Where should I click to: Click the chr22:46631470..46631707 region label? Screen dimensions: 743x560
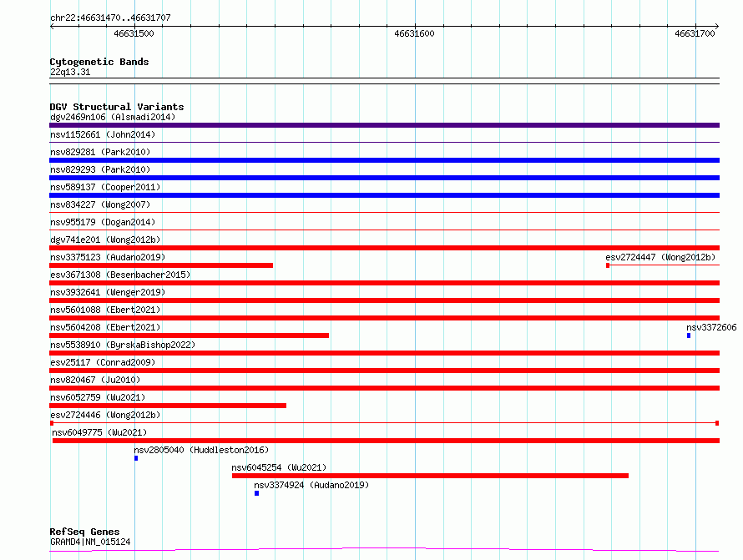coord(110,18)
